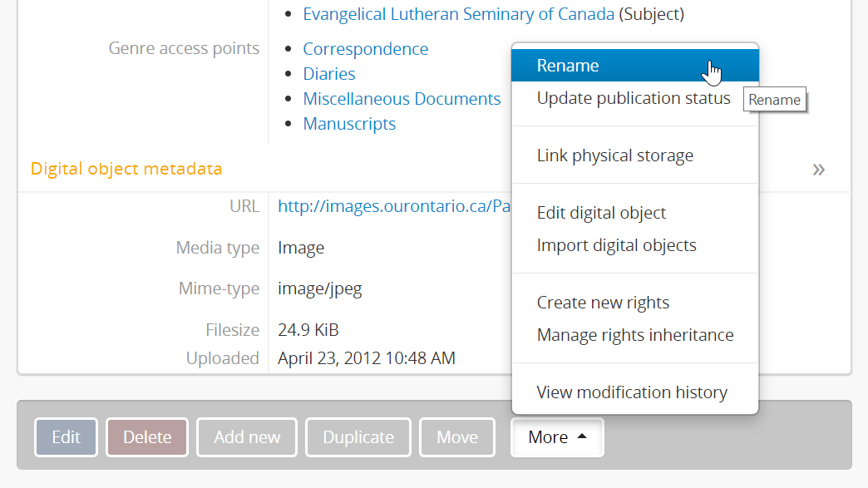Open the Manuscripts genre link

click(349, 124)
